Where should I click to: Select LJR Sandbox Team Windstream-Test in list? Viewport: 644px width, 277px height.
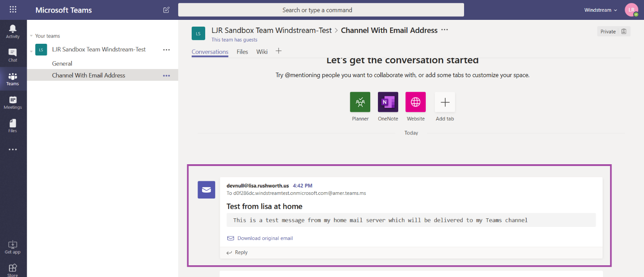pyautogui.click(x=99, y=50)
